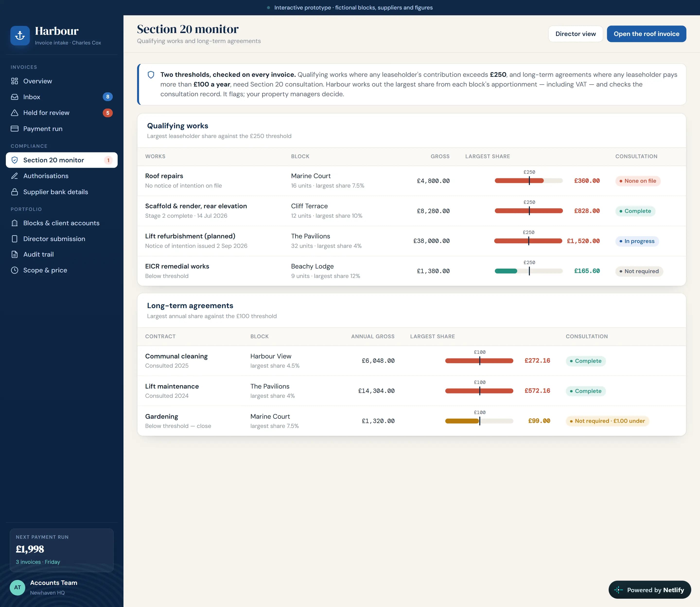Click the £38,000.00 gross amount

431,241
